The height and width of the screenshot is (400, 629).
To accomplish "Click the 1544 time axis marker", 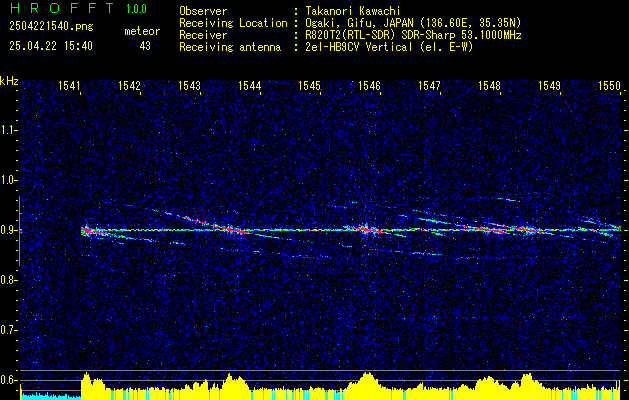I will 249,85.
